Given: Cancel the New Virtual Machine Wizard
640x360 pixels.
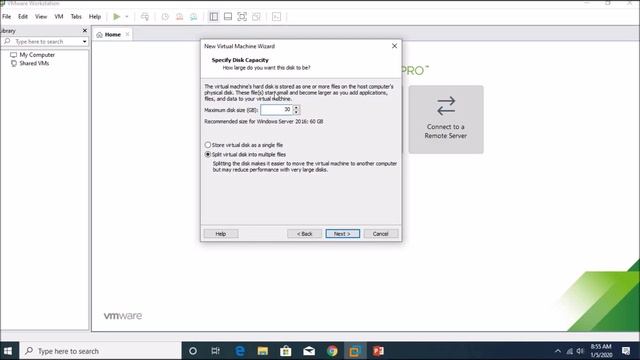Looking at the screenshot, I should tap(380, 234).
